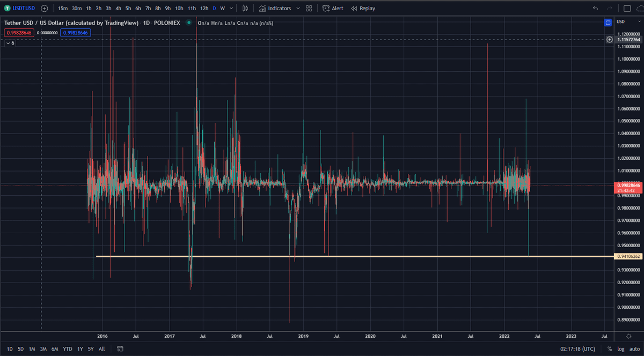Toggle log scale on the price axis

pos(621,349)
